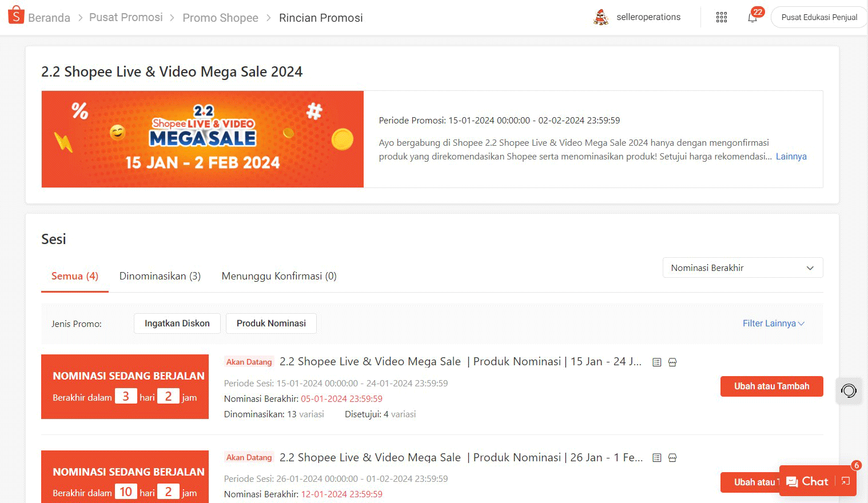868x503 pixels.
Task: Open the Nominasi Berakhir sort dropdown
Action: pos(742,268)
